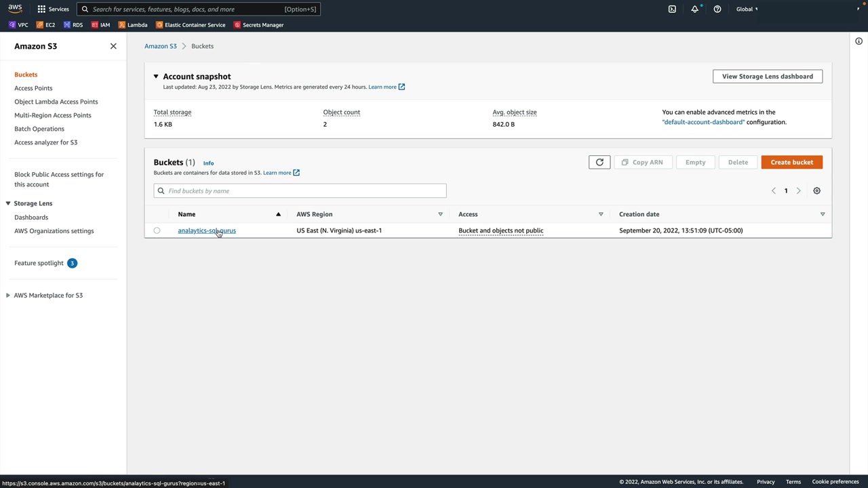
Task: Refresh the buckets list
Action: tap(599, 162)
